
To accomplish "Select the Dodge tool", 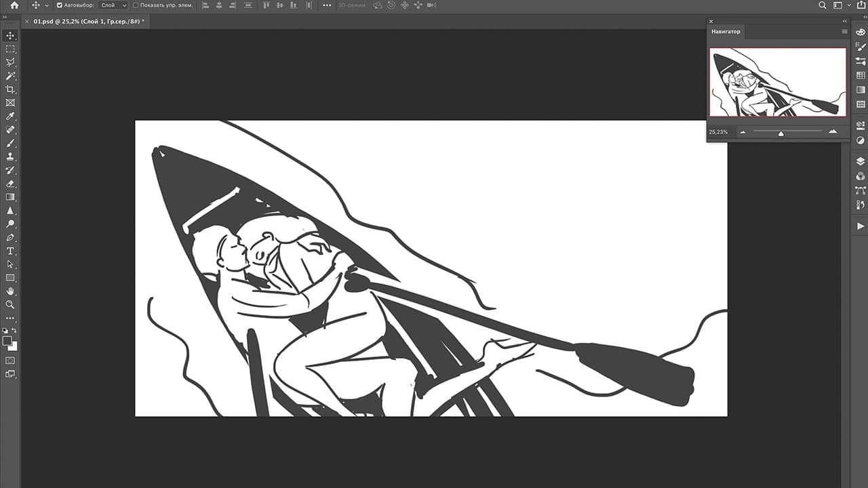I will [x=10, y=224].
